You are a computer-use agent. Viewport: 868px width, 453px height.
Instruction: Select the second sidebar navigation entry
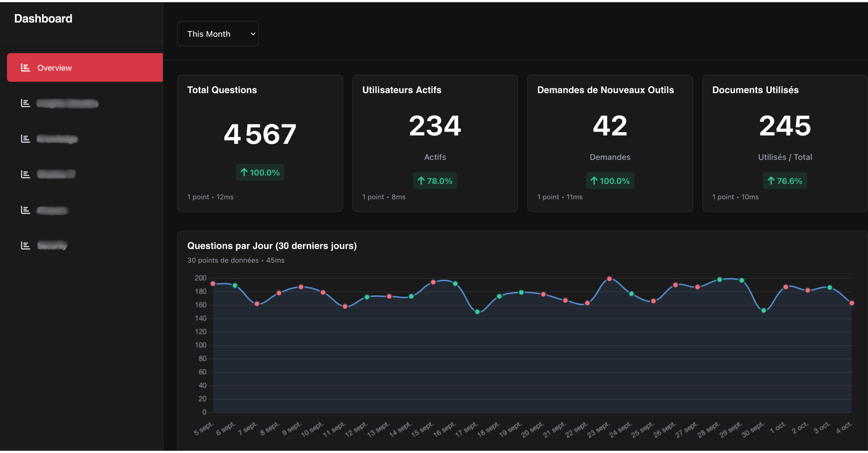(67, 103)
